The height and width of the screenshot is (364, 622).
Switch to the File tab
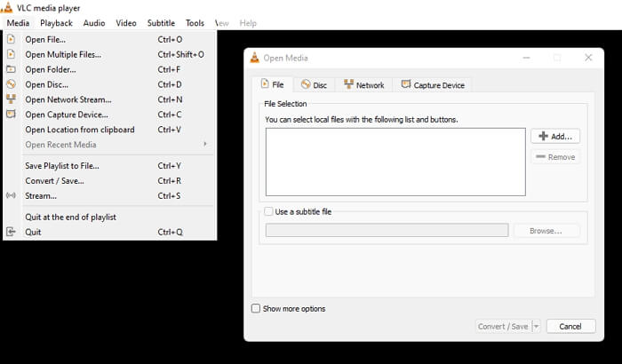273,84
